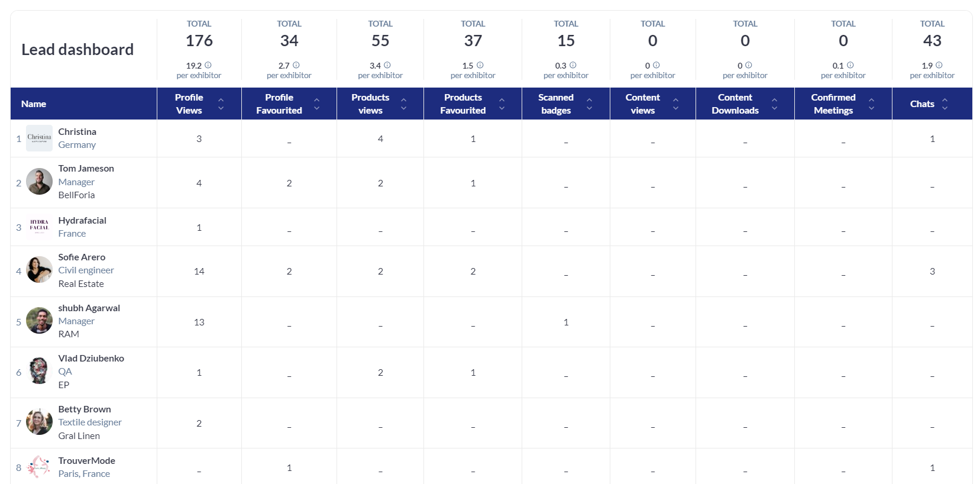Click info icon under Products views total
980x484 pixels.
[x=387, y=65]
